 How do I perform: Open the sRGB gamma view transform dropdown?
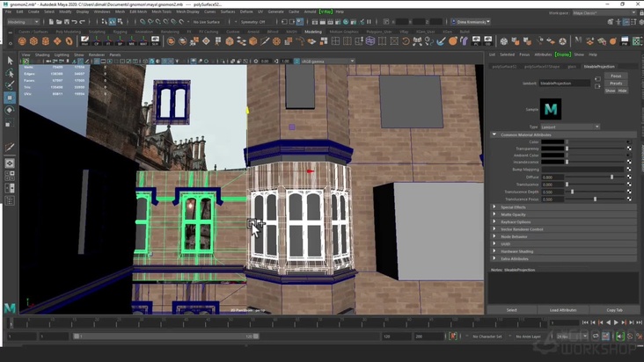coord(327,62)
